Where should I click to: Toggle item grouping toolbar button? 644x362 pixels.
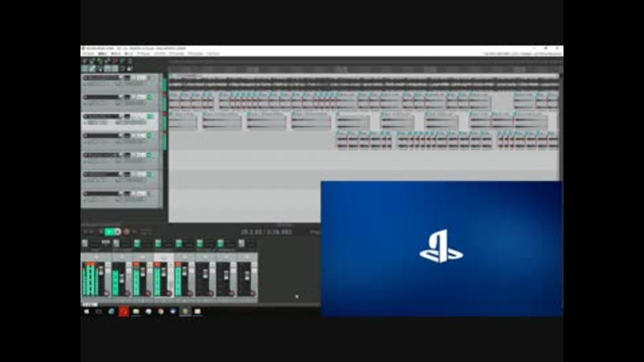pos(93,68)
